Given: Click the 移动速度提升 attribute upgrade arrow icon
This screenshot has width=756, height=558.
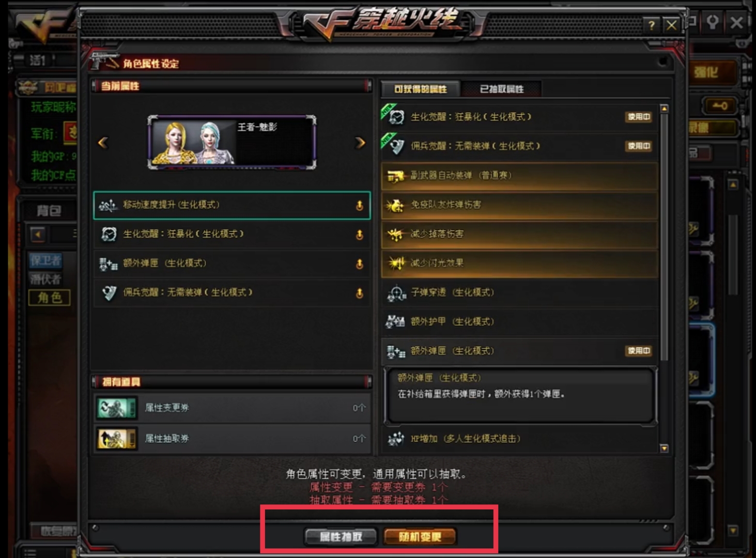Looking at the screenshot, I should click(x=359, y=206).
